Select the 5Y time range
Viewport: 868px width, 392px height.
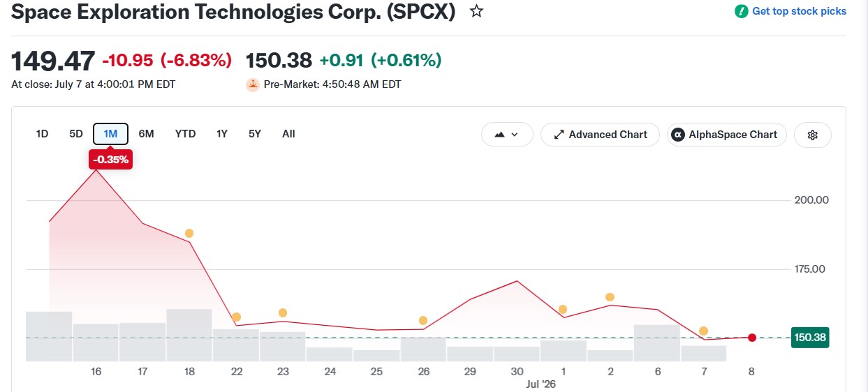[x=255, y=134]
